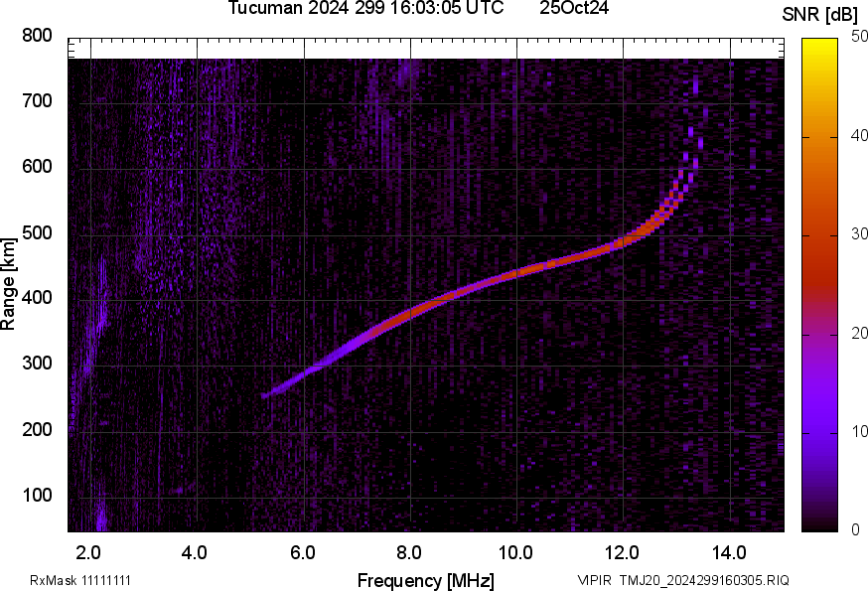Click the frequency axis tick '2.0'
Viewport: 868px width, 591px height.
click(88, 552)
